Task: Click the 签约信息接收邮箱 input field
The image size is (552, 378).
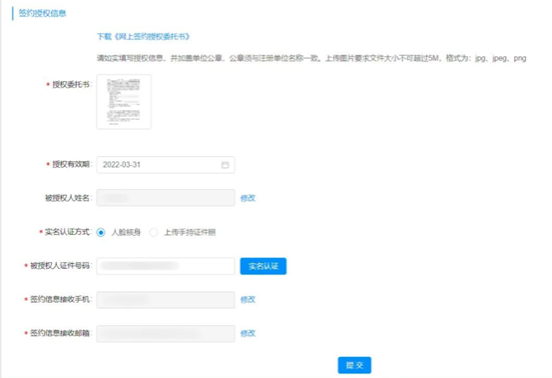Action: [166, 334]
